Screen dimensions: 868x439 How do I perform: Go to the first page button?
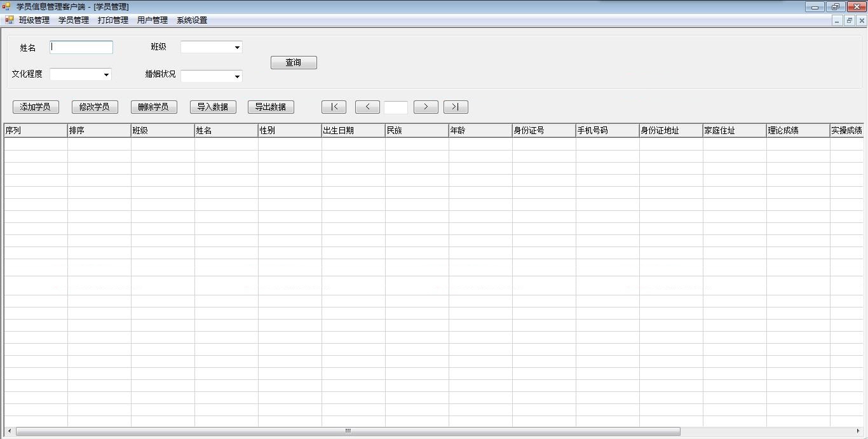tap(334, 107)
